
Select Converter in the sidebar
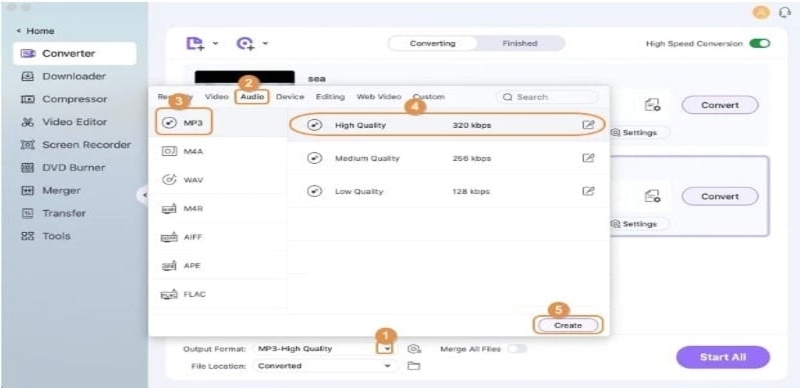pyautogui.click(x=74, y=54)
